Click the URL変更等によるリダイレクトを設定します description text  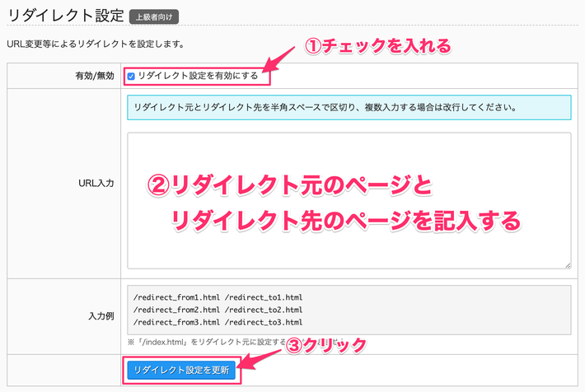[x=96, y=43]
